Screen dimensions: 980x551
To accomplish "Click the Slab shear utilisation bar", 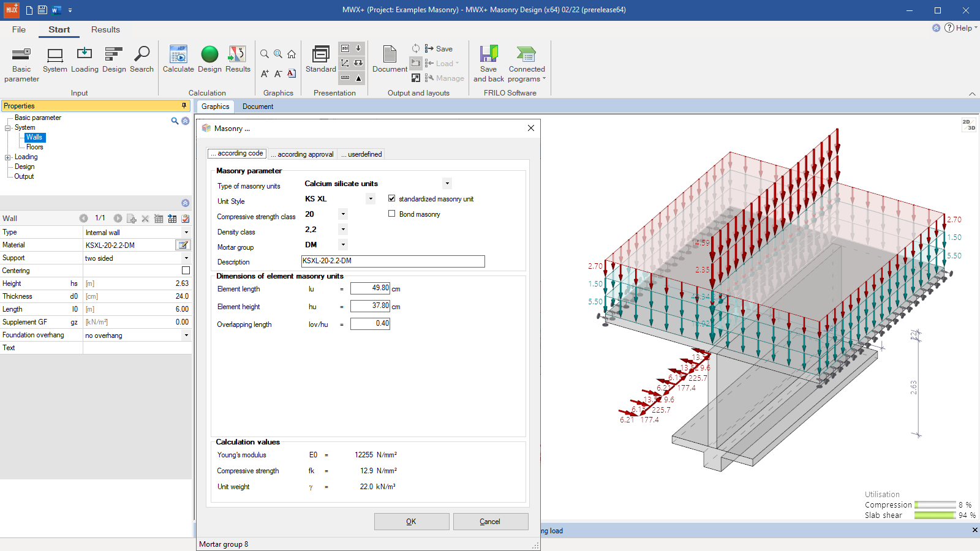I will click(x=935, y=515).
